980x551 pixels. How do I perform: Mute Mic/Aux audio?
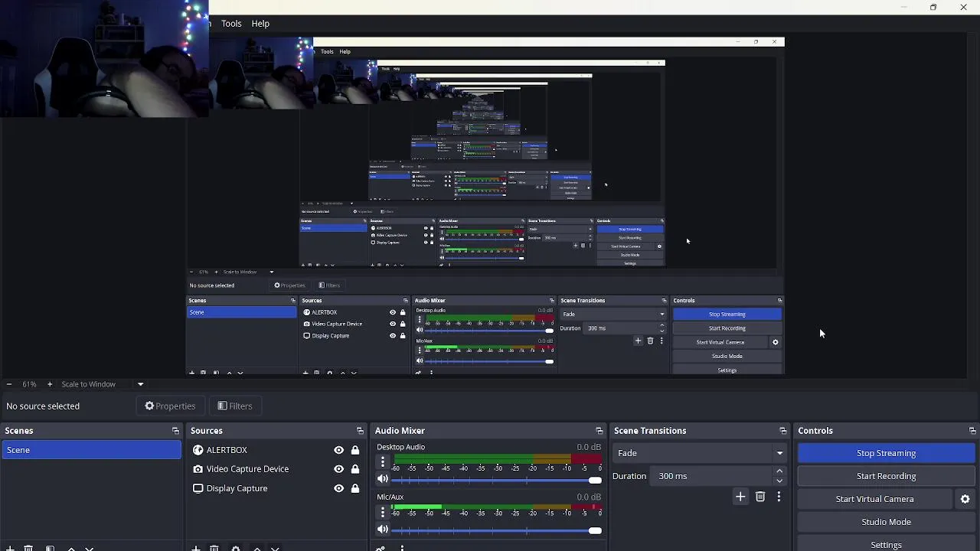click(x=383, y=530)
